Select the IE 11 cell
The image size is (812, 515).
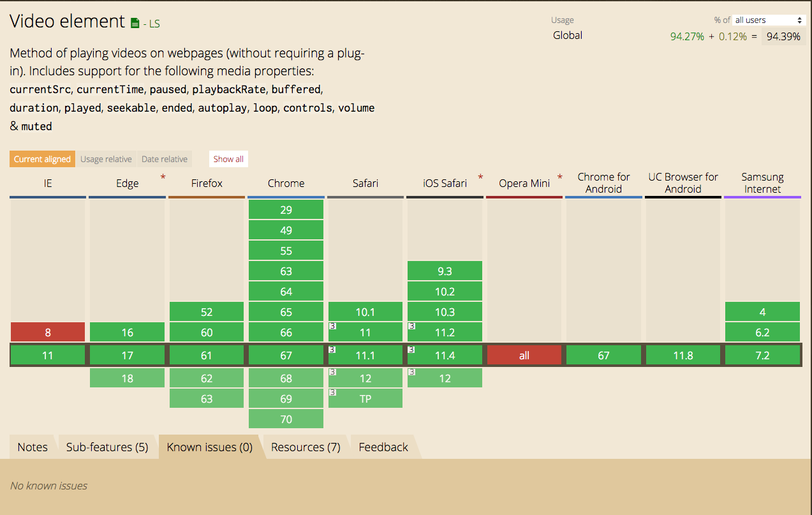coord(48,355)
